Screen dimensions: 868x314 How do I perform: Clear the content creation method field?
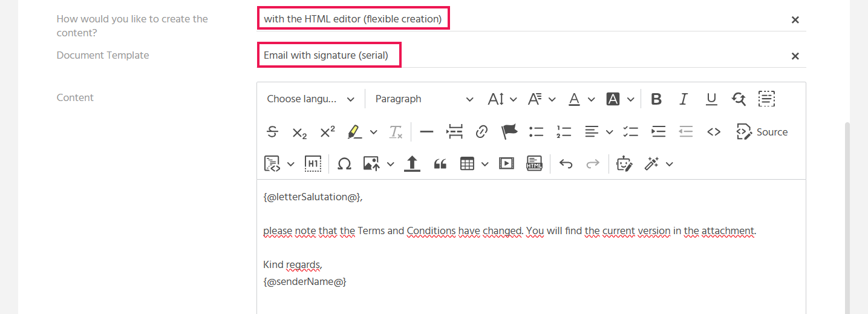coord(795,20)
